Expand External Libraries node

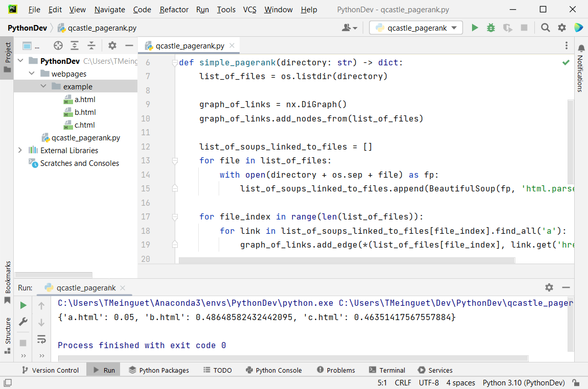20,151
